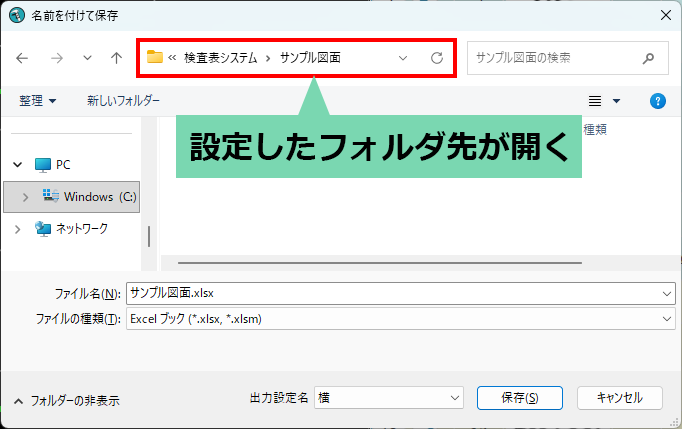Click the search magnifier icon
This screenshot has height=429, width=682.
coord(649,58)
